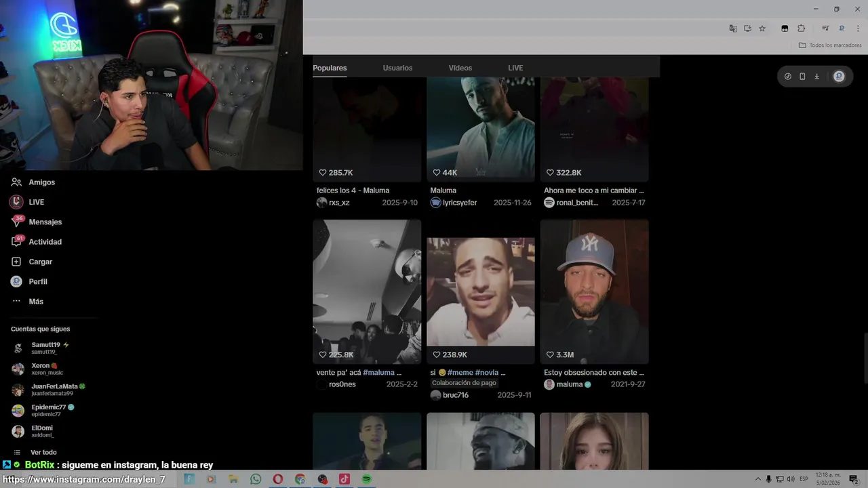Open the media controls music icon
This screenshot has width=868, height=488.
point(825,28)
